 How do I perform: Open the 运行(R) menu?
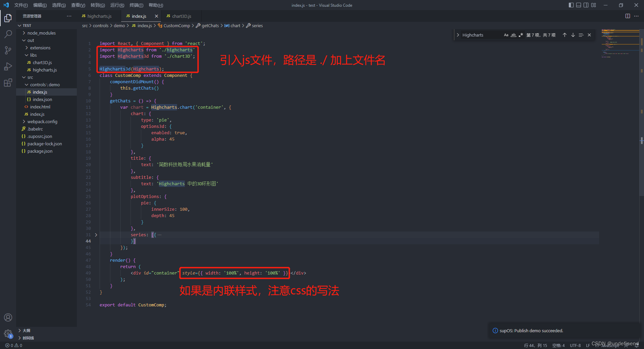tap(117, 5)
